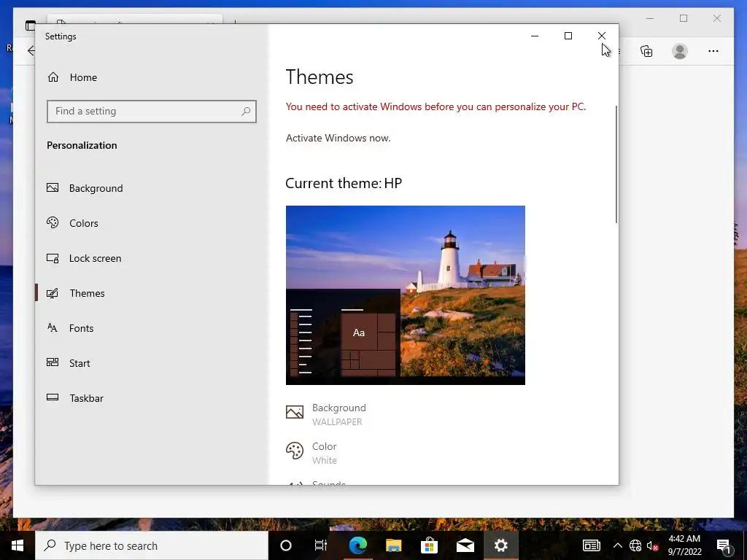The width and height of the screenshot is (747, 560).
Task: Select Themes in the sidebar
Action: (x=76, y=293)
